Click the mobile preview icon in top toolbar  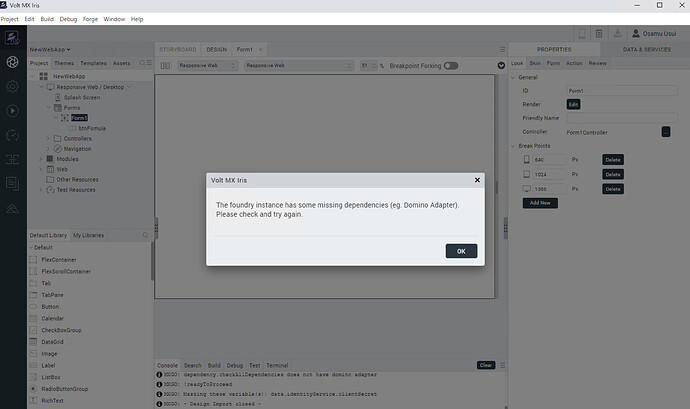(582, 33)
